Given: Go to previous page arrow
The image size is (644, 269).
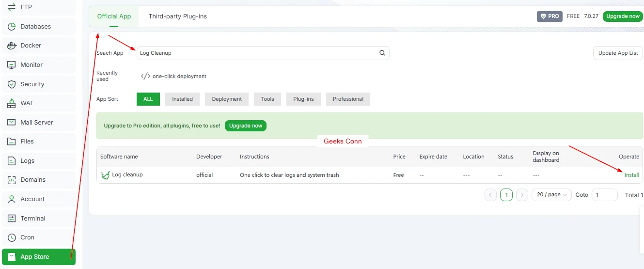Looking at the screenshot, I should coord(490,195).
